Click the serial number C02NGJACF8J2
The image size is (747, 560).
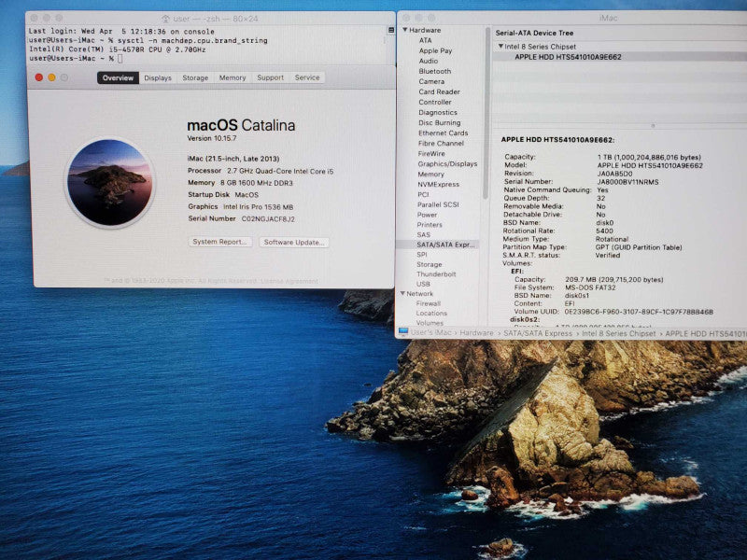coord(268,219)
